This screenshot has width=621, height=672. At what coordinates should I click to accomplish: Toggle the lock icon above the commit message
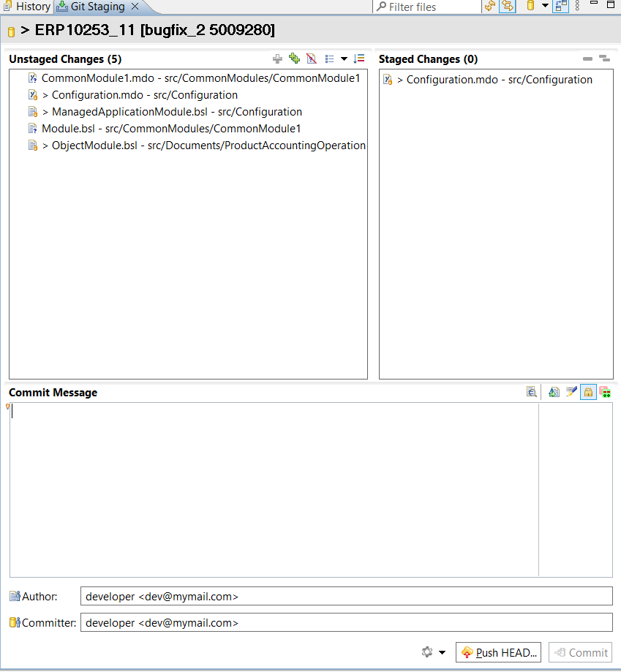(588, 392)
